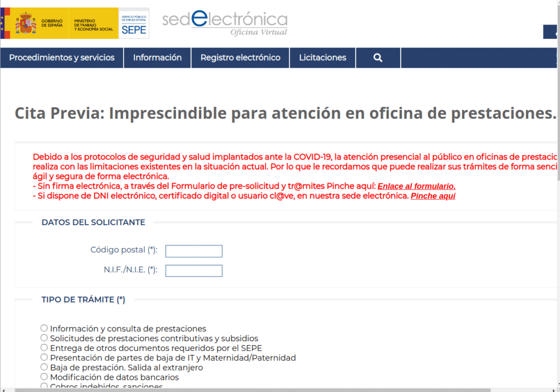This screenshot has height=392, width=560.
Task: Follow the 'Pinche aquí' link
Action: (433, 196)
